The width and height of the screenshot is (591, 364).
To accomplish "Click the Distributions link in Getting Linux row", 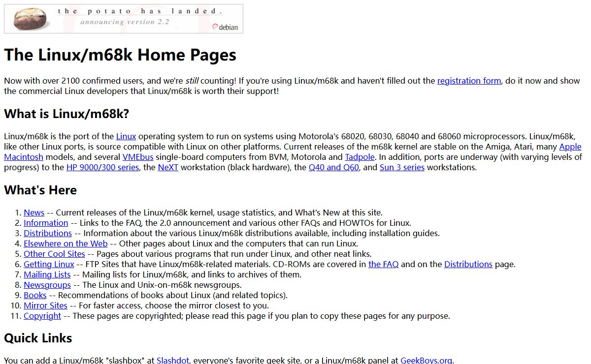I will coord(468,264).
